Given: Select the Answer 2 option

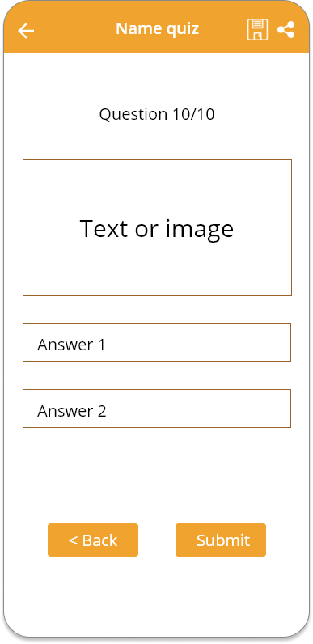Looking at the screenshot, I should pos(157,409).
